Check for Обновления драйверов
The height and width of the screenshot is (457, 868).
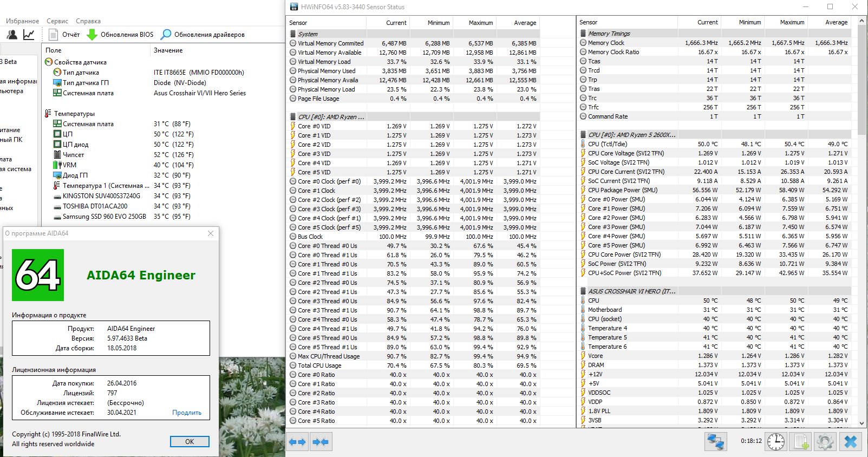pyautogui.click(x=203, y=35)
